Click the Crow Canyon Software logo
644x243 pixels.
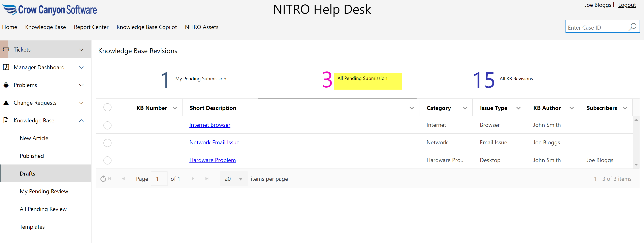pyautogui.click(x=50, y=9)
